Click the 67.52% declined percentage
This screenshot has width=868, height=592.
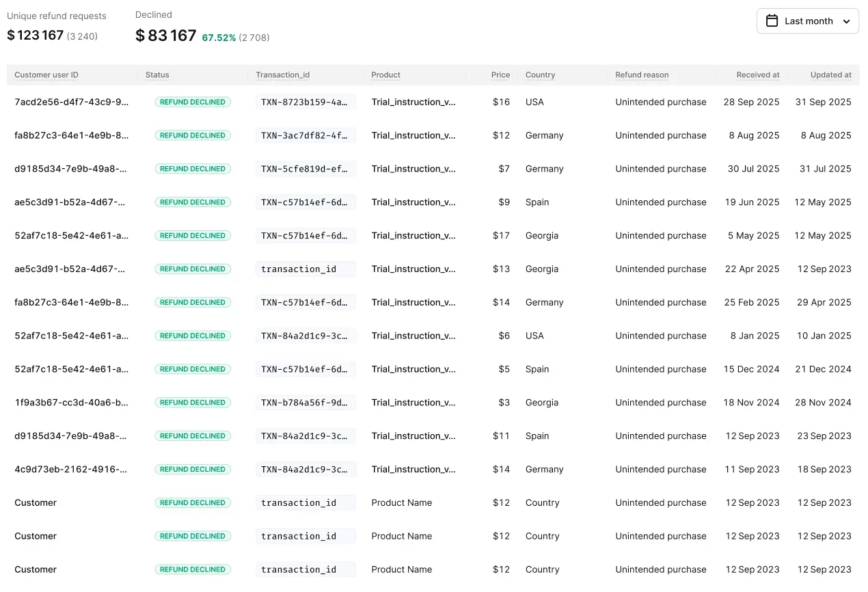click(219, 38)
